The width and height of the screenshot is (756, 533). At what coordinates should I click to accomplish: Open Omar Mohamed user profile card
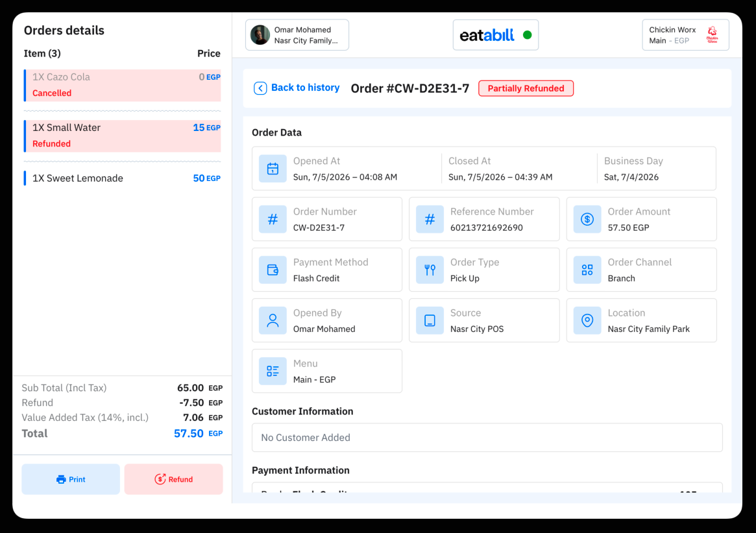tap(297, 35)
